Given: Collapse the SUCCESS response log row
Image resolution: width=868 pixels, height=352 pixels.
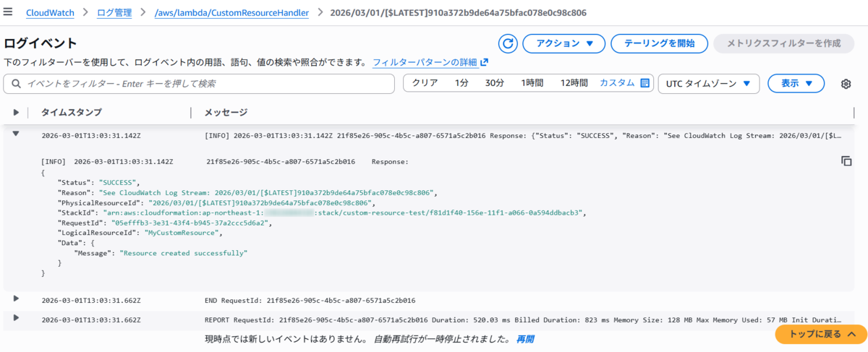Looking at the screenshot, I should (16, 134).
